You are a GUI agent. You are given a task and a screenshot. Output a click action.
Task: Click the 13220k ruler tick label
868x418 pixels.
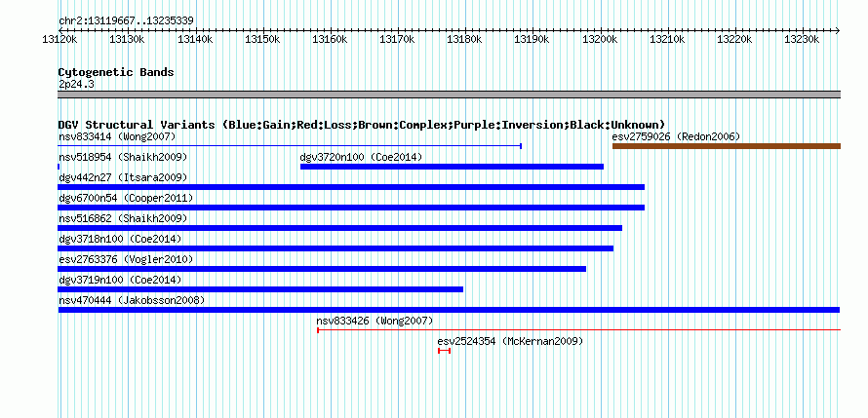(734, 39)
